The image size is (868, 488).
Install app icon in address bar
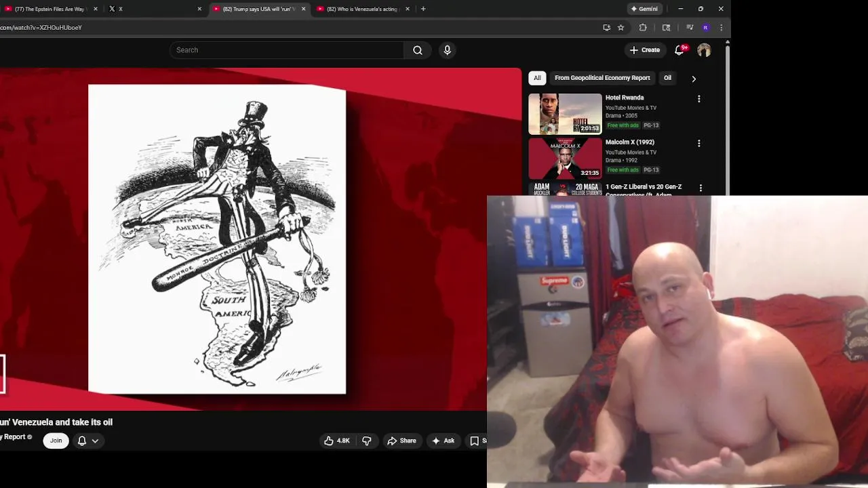click(606, 28)
